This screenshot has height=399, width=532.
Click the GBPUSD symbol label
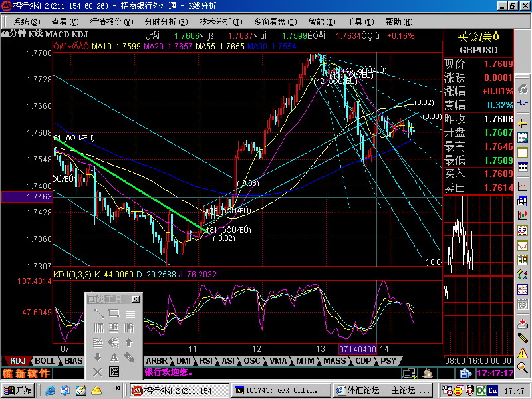point(478,51)
